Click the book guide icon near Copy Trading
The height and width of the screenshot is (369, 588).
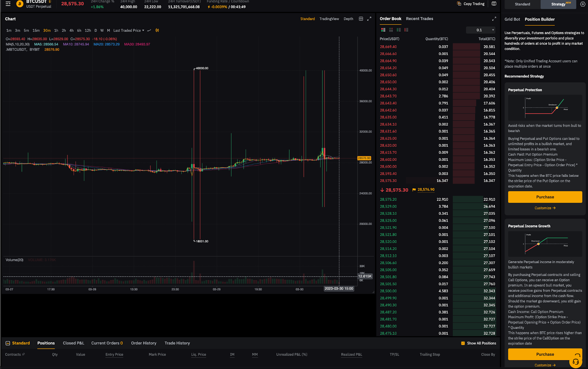pos(494,4)
